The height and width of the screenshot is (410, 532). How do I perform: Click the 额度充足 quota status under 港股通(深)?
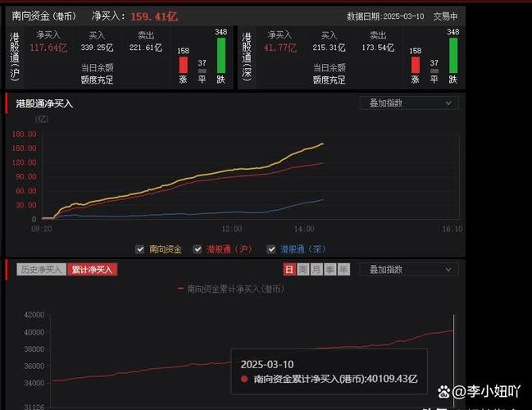pyautogui.click(x=329, y=80)
